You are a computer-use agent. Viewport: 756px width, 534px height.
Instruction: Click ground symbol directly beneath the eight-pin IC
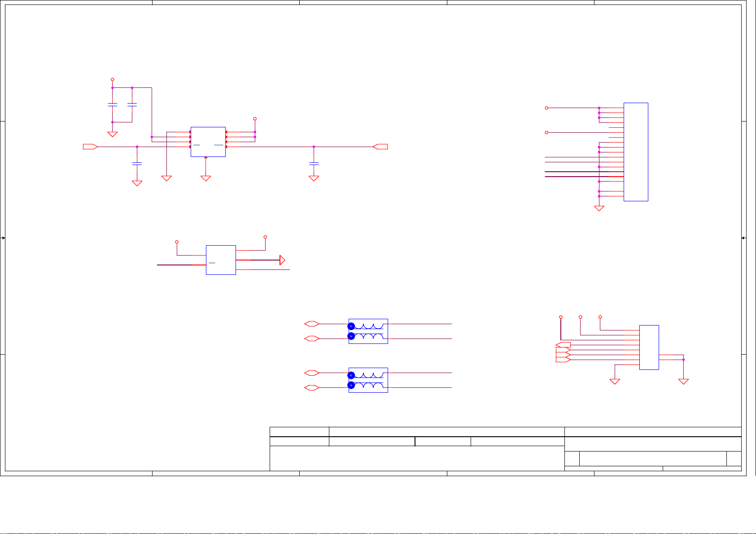206,178
